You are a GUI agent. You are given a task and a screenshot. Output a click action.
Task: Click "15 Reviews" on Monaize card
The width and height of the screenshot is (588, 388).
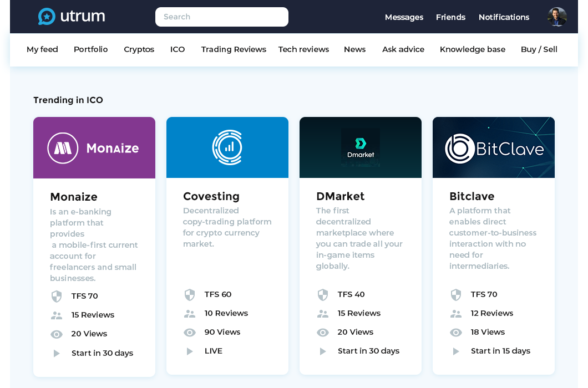point(93,315)
